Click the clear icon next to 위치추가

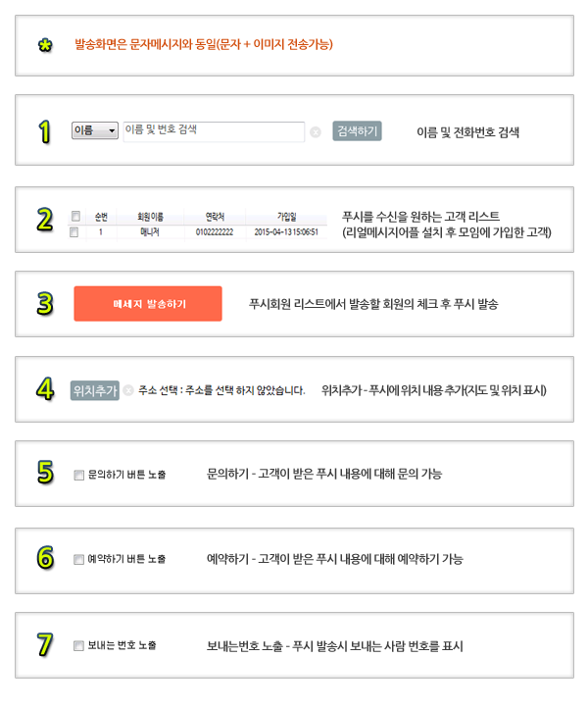coord(128,390)
